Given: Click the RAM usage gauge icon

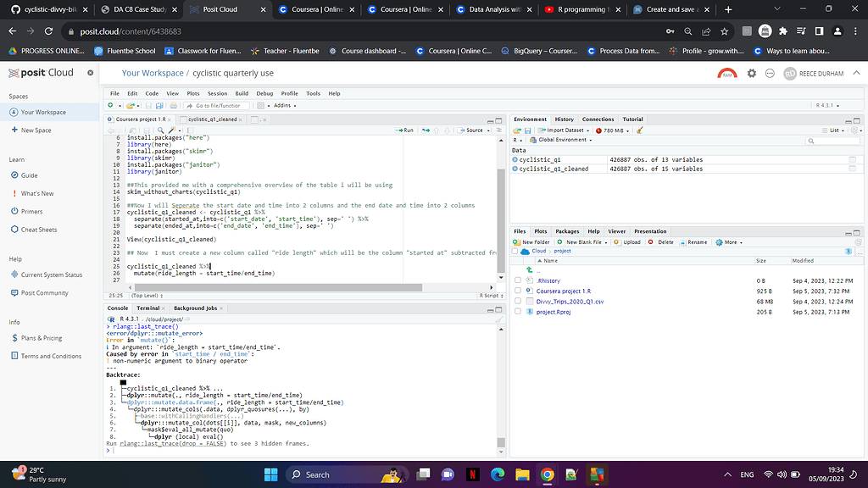Looking at the screenshot, I should click(727, 73).
